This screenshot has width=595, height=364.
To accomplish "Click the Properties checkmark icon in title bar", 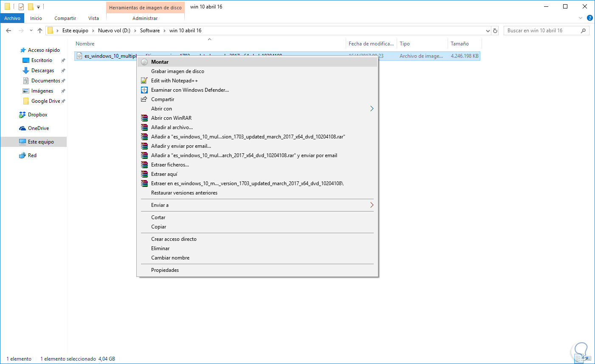I will coord(21,7).
